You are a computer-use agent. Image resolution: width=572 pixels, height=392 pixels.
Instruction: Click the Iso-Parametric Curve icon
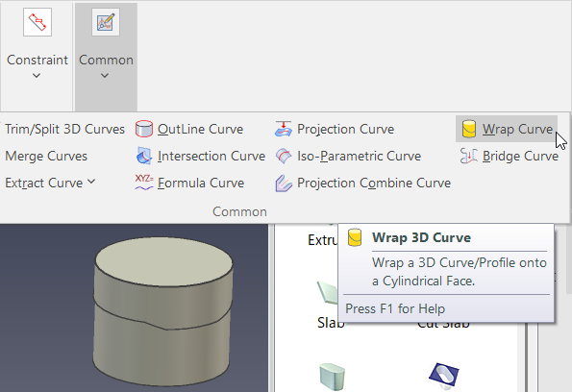[x=284, y=156]
